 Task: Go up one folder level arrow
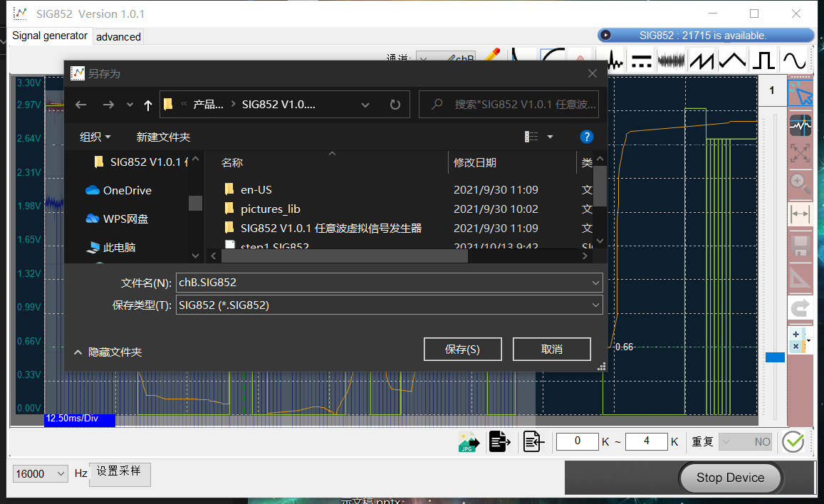148,105
